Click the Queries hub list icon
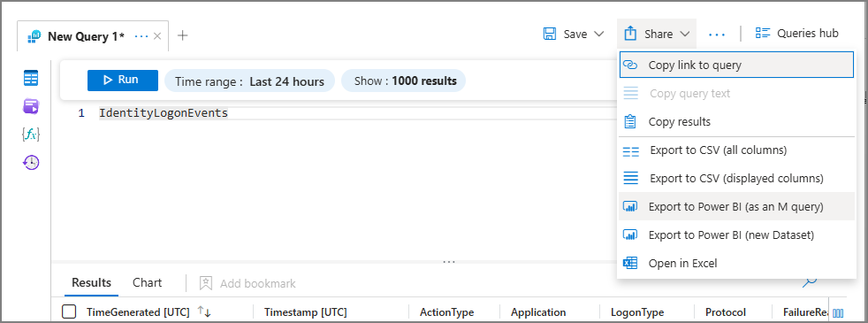Viewport: 868px width, 323px height. [763, 34]
